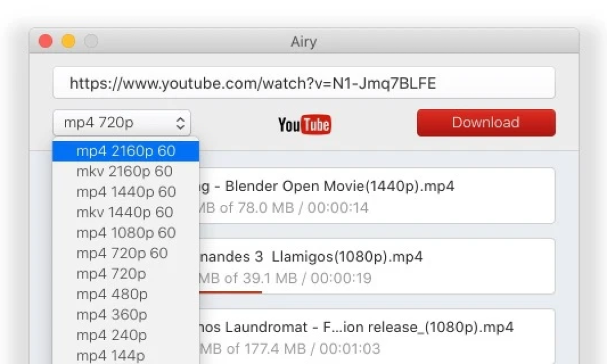Viewport: 607px width, 364px height.
Task: Pick the mp4 240p format
Action: pyautogui.click(x=126, y=335)
